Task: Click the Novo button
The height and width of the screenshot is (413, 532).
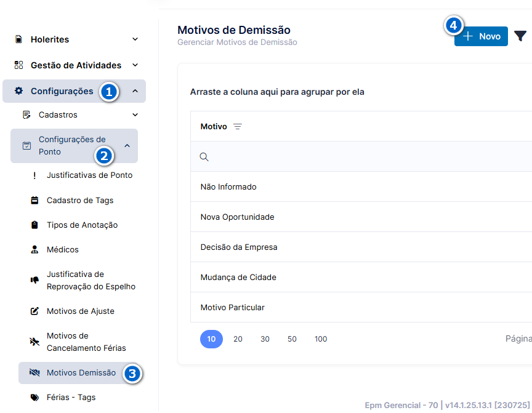Action: (x=481, y=36)
